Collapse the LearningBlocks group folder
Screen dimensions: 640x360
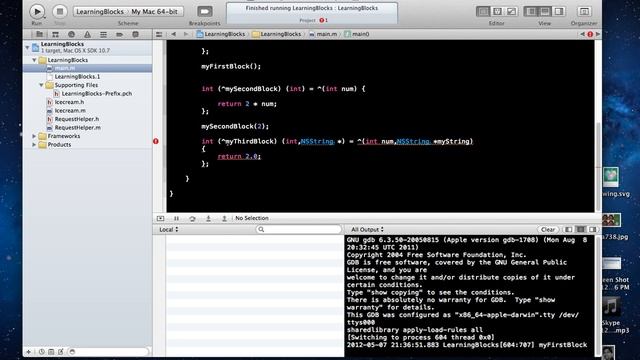pyautogui.click(x=34, y=60)
